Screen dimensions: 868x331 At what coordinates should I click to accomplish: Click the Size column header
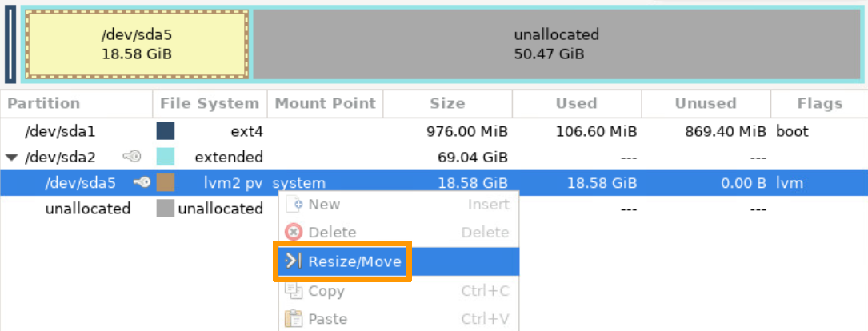[x=447, y=103]
